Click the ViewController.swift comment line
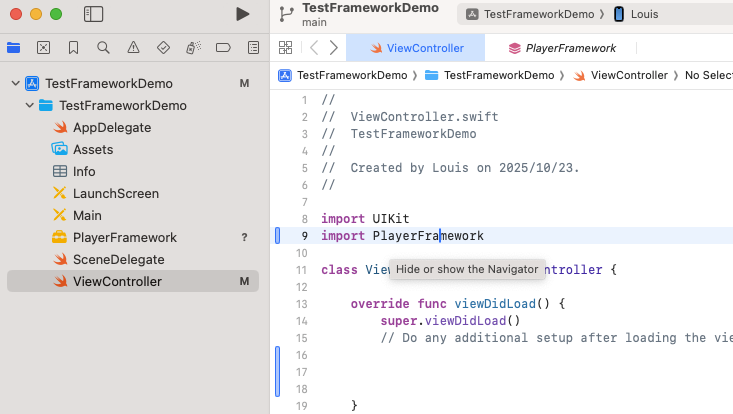This screenshot has height=414, width=733. [410, 117]
